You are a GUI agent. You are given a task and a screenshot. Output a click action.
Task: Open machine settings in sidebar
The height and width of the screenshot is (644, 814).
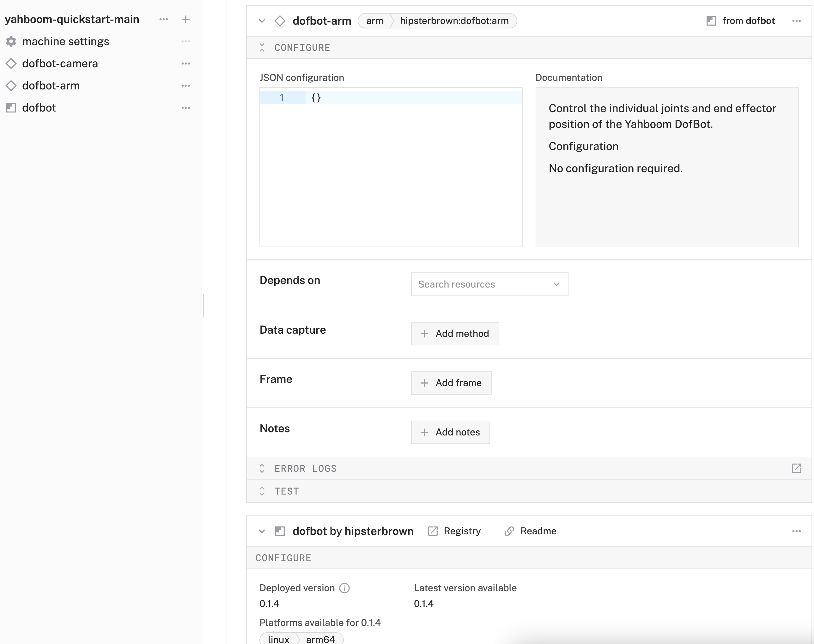(66, 41)
